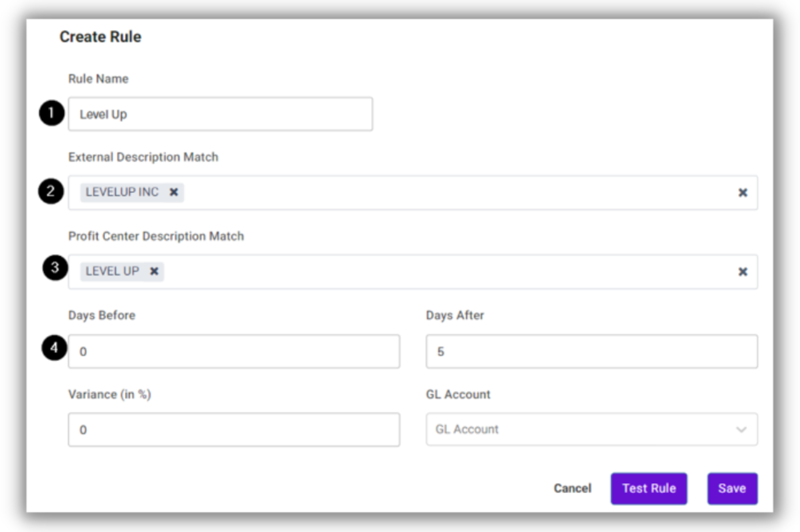Click the step 3 number badge
Screen dimensions: 800x532
click(x=55, y=268)
